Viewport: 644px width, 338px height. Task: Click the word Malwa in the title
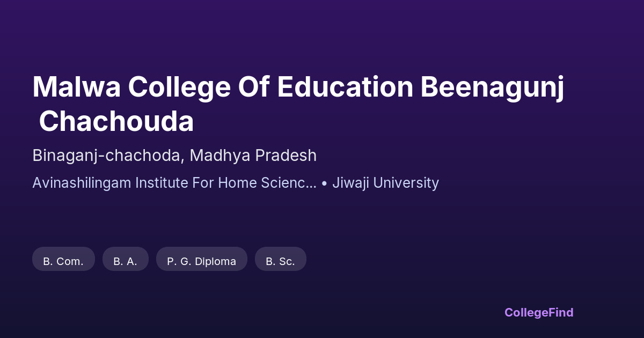coord(76,87)
